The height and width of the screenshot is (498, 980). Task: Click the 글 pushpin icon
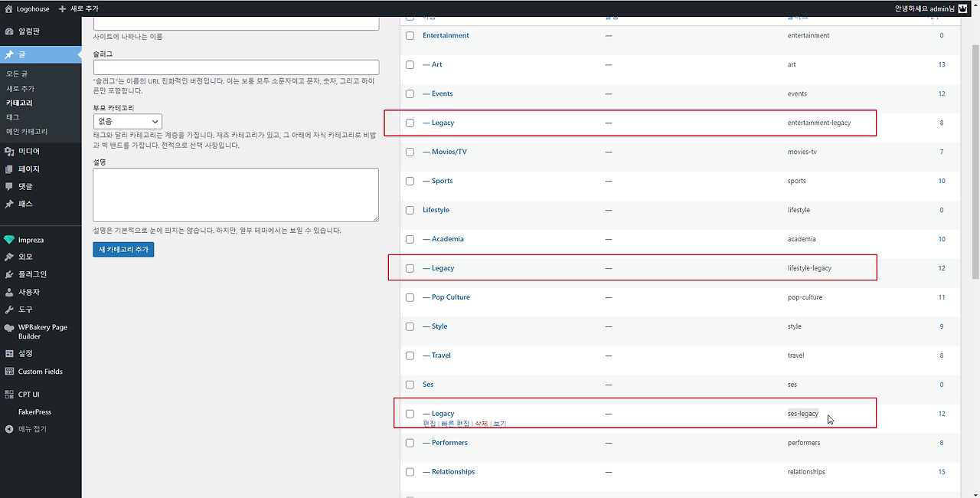click(9, 54)
